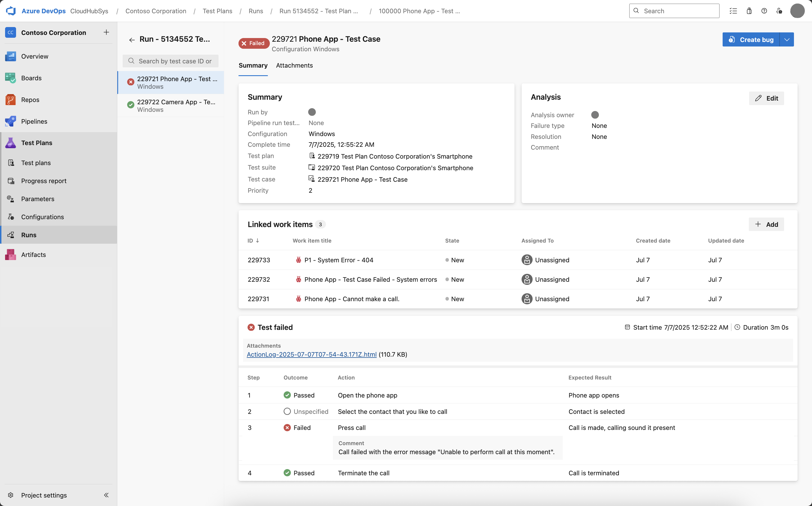Select Configurations in the Test Plans menu
This screenshot has width=812, height=506.
point(42,217)
